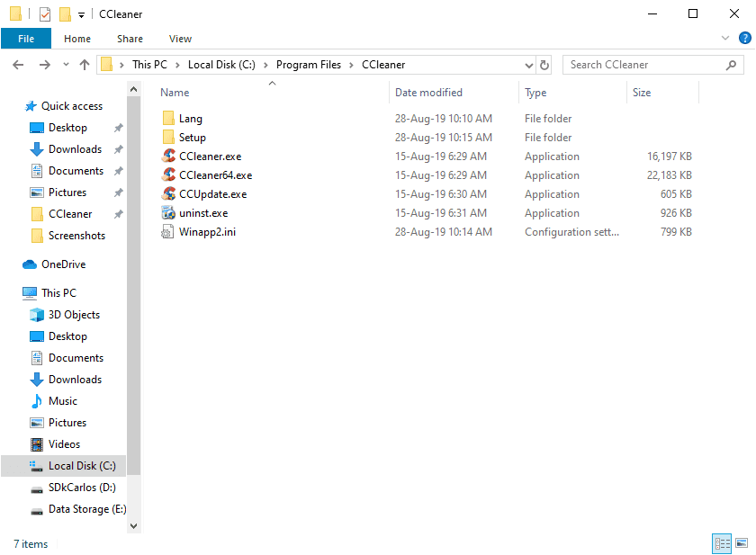Open Desktop under This PC

(67, 336)
